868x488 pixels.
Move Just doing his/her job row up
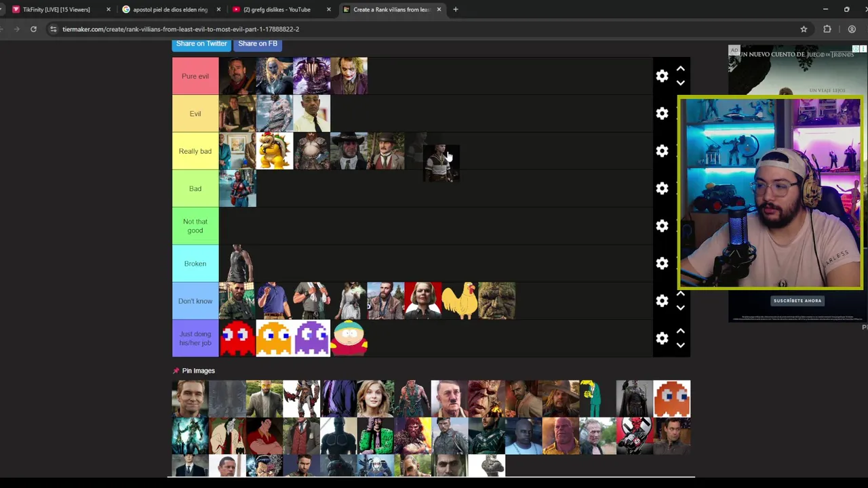pos(680,331)
